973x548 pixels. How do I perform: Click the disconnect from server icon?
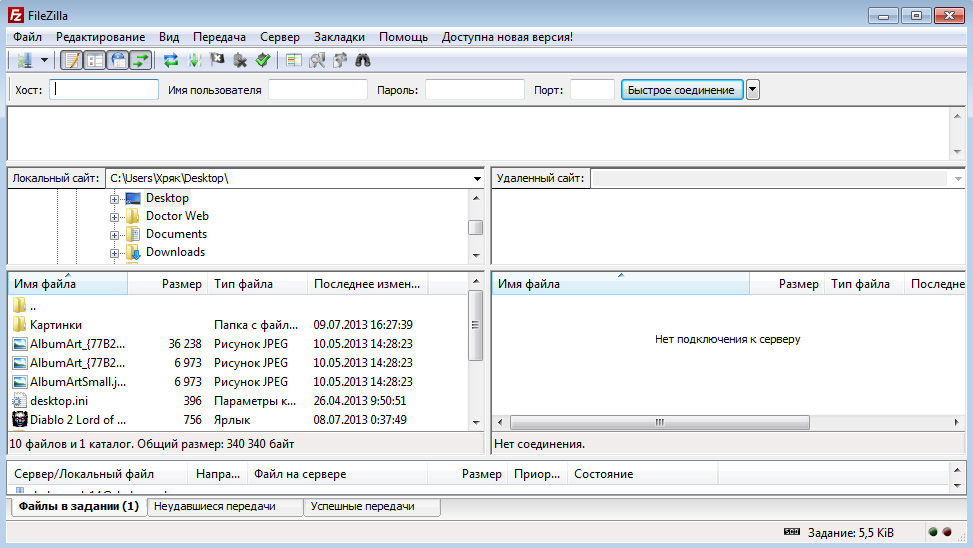pos(240,61)
